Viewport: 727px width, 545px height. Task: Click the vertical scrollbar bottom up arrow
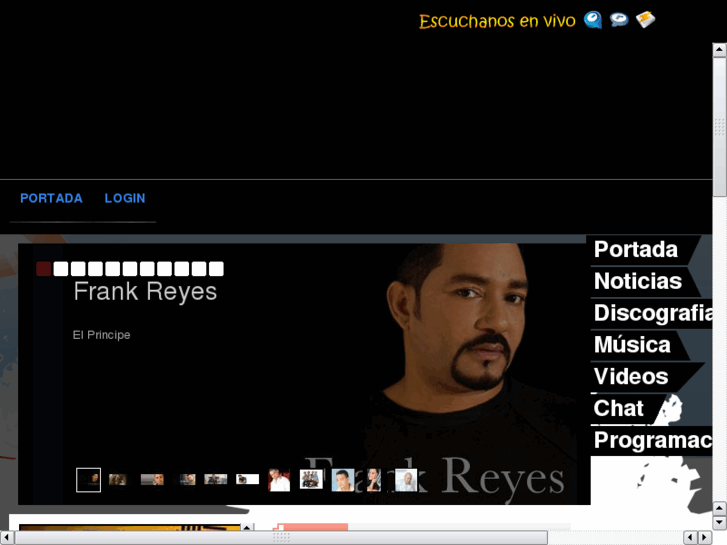[719, 507]
